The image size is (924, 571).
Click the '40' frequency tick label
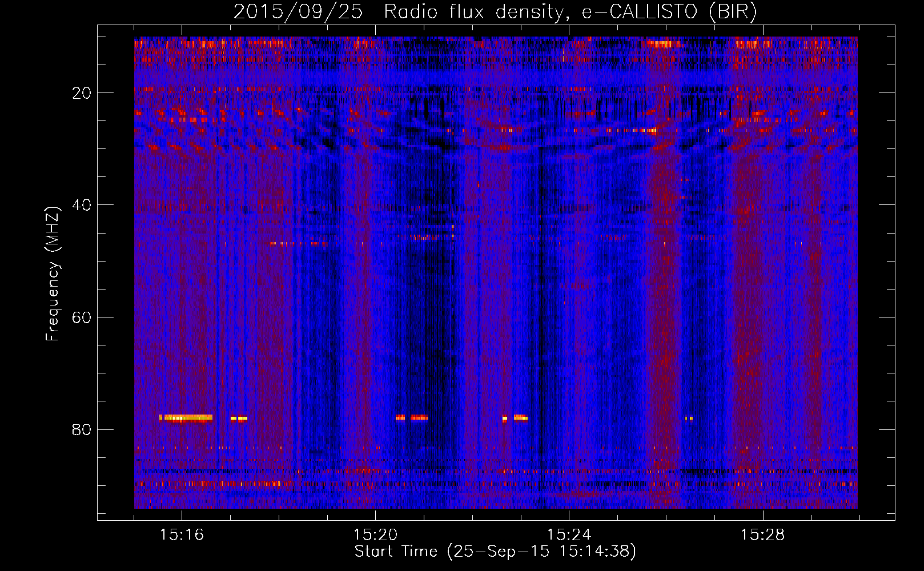point(82,205)
